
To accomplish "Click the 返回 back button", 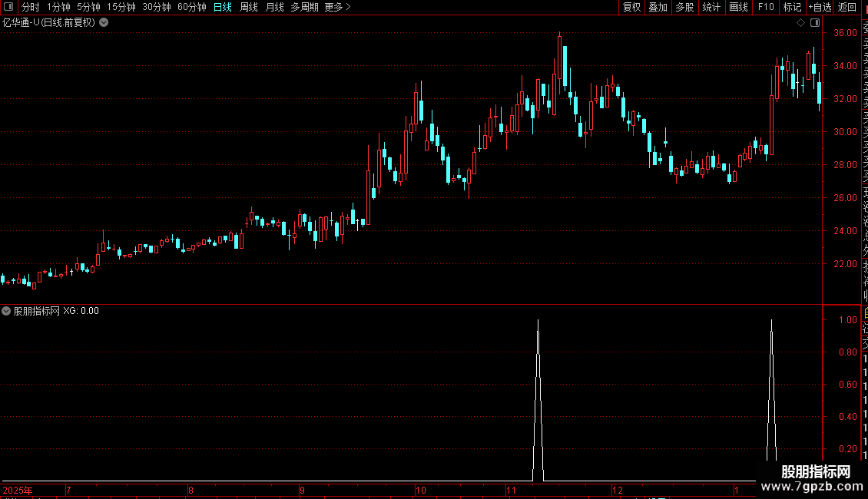I will click(847, 7).
